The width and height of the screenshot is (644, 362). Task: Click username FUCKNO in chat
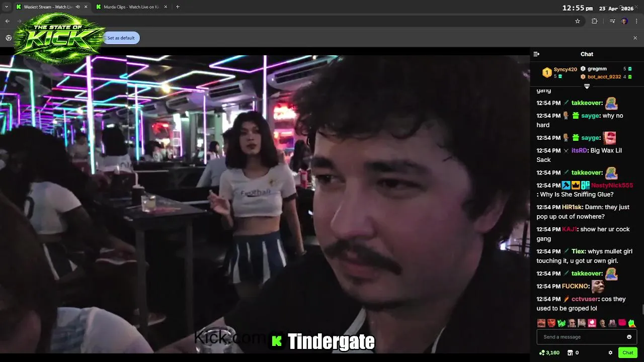click(x=575, y=287)
